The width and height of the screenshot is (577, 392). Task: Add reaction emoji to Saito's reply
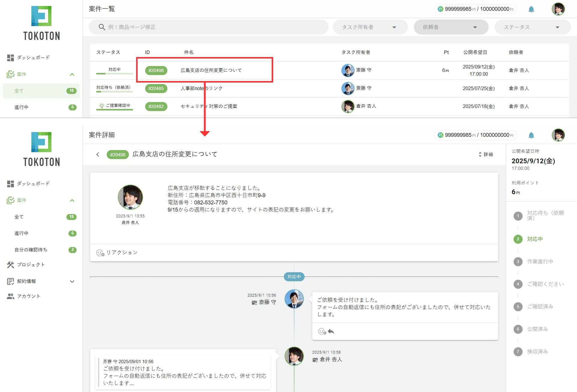[322, 331]
